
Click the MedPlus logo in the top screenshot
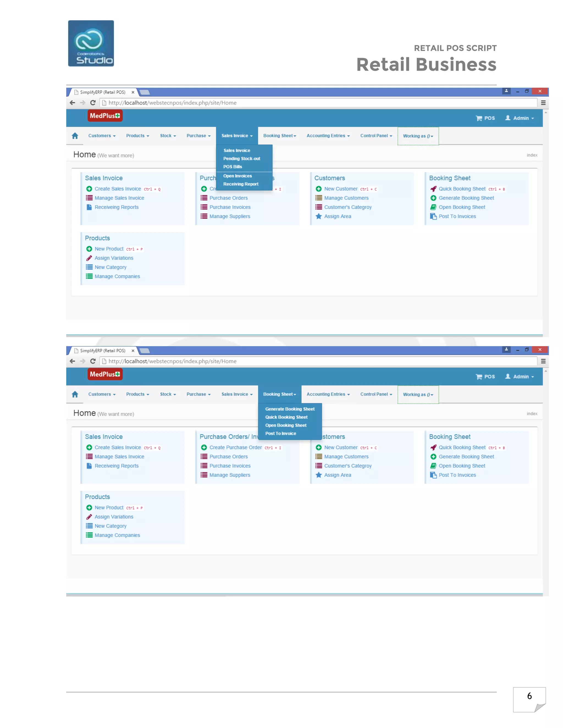(105, 116)
